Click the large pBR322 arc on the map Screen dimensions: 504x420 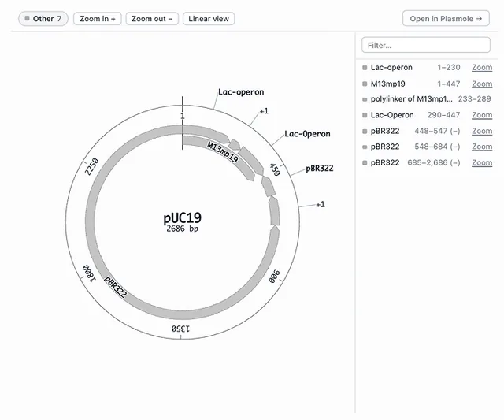click(115, 287)
